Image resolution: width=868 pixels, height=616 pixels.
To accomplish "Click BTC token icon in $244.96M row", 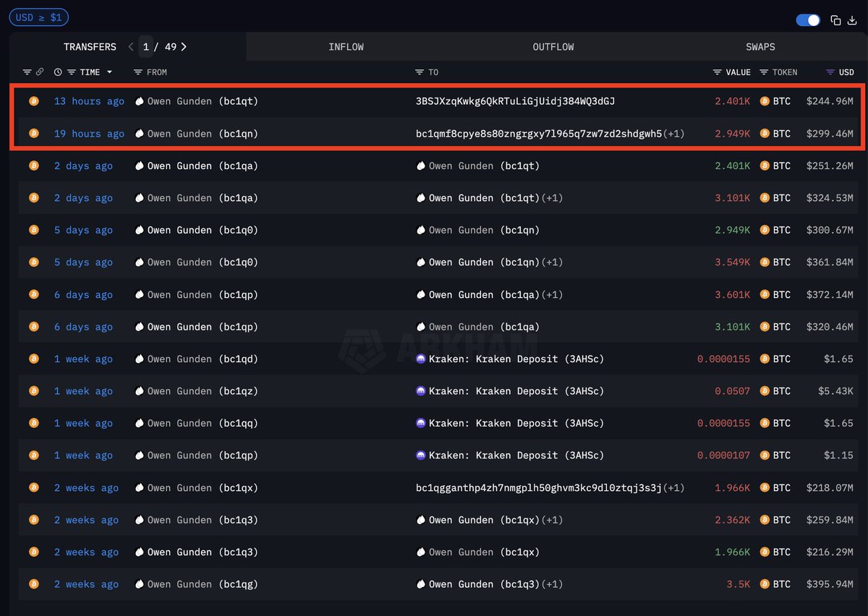I will click(765, 101).
